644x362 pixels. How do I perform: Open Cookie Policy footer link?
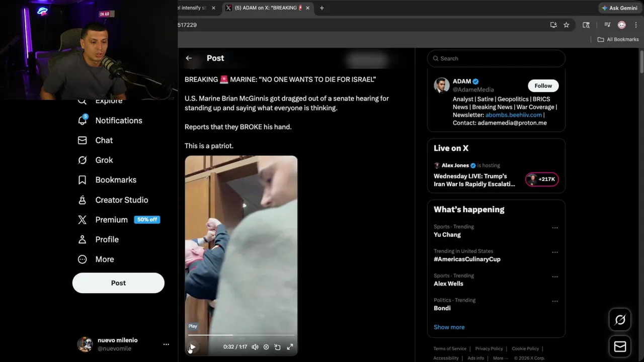pyautogui.click(x=525, y=348)
